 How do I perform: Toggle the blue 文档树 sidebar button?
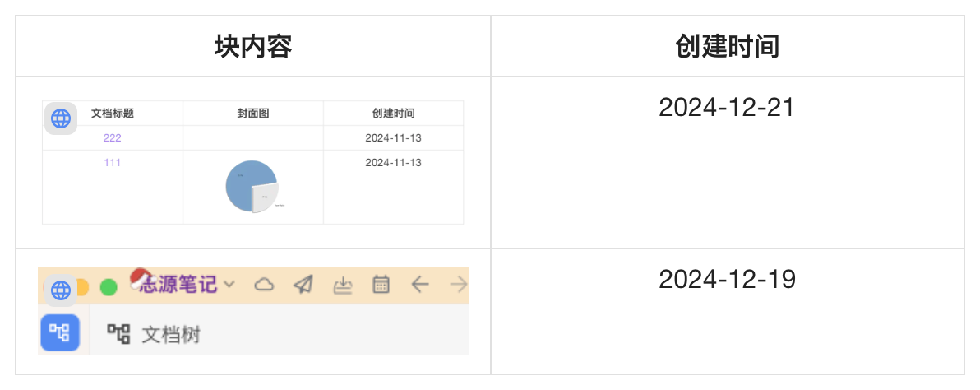coord(60,333)
